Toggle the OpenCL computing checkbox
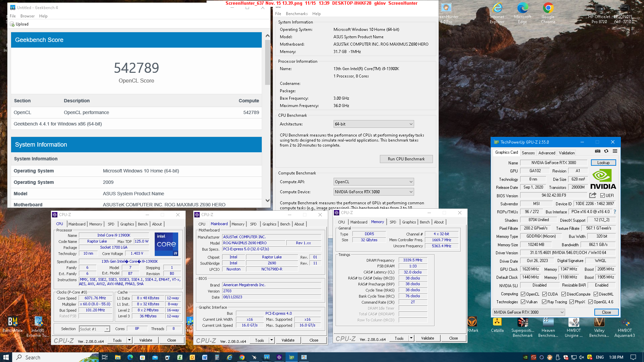This screenshot has width=644, height=362. tap(523, 294)
